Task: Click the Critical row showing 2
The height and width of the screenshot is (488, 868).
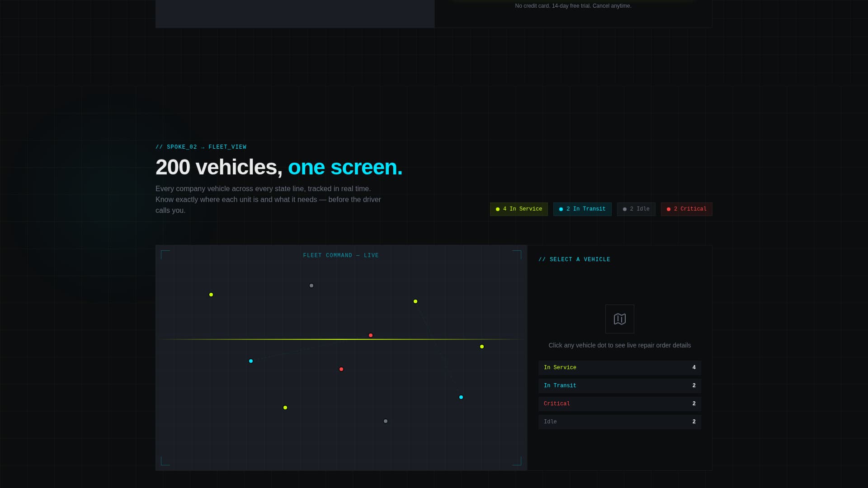Action: (x=619, y=404)
